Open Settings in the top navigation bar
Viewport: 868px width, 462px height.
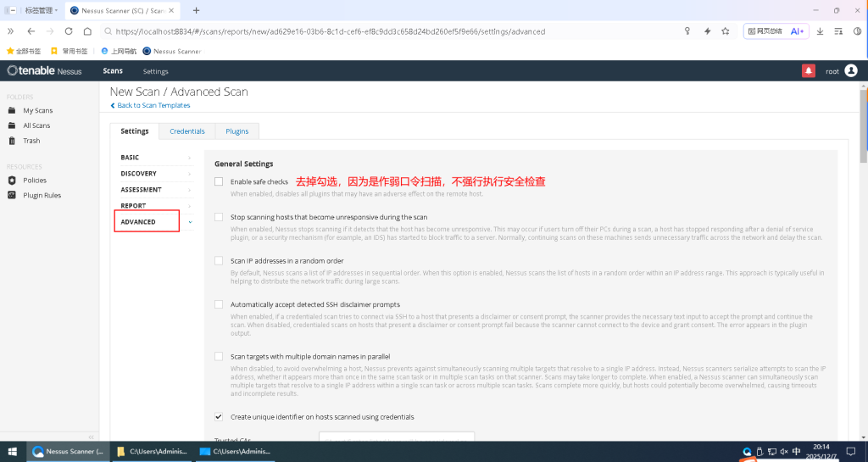tap(155, 71)
